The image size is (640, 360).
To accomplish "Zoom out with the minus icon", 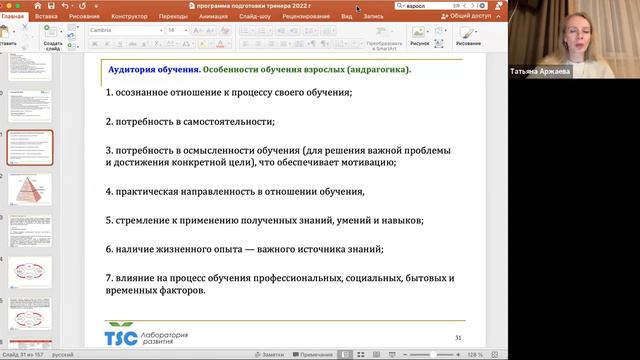I will pos(405,355).
